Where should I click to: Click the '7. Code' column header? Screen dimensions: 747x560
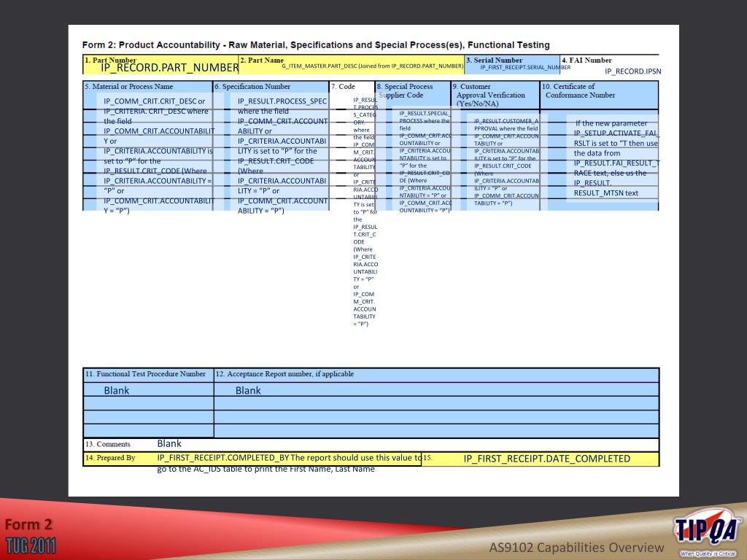tap(343, 87)
